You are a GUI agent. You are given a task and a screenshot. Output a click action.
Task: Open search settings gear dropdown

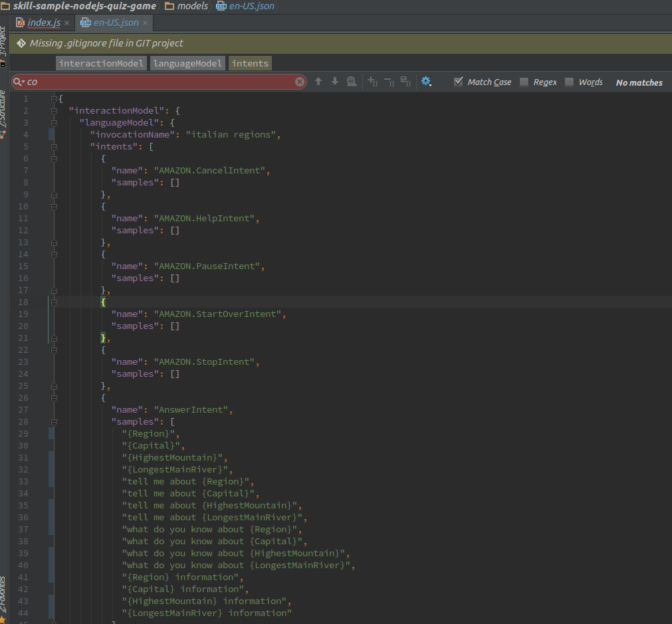click(426, 82)
